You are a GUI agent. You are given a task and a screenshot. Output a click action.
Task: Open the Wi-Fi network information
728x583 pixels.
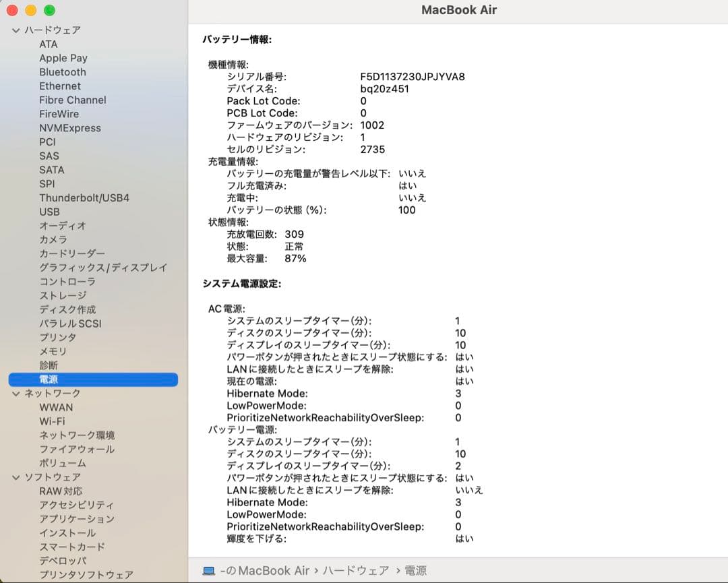pyautogui.click(x=54, y=421)
